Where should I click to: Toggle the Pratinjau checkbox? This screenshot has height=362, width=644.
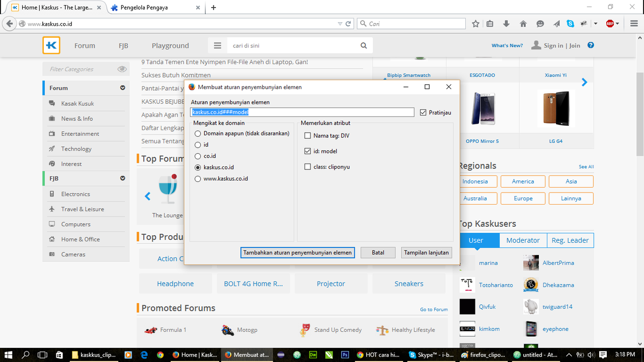(x=423, y=113)
